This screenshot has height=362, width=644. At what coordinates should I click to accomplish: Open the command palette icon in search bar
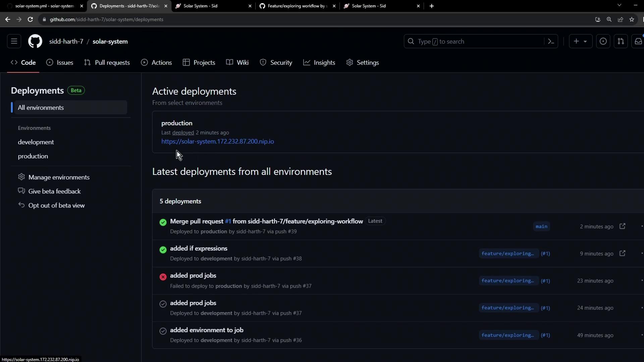click(x=551, y=42)
